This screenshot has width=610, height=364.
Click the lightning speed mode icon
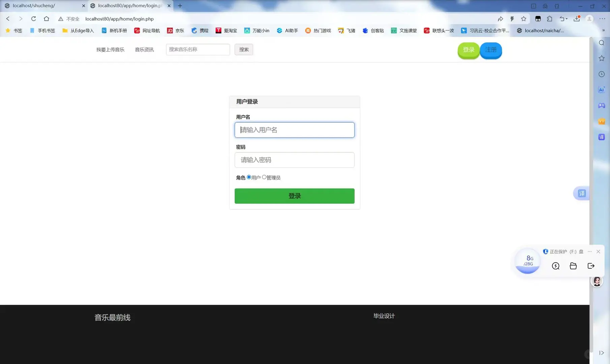pyautogui.click(x=512, y=19)
